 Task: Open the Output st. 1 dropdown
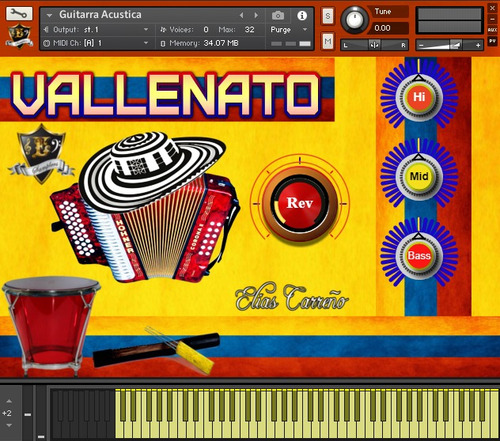coord(146,30)
